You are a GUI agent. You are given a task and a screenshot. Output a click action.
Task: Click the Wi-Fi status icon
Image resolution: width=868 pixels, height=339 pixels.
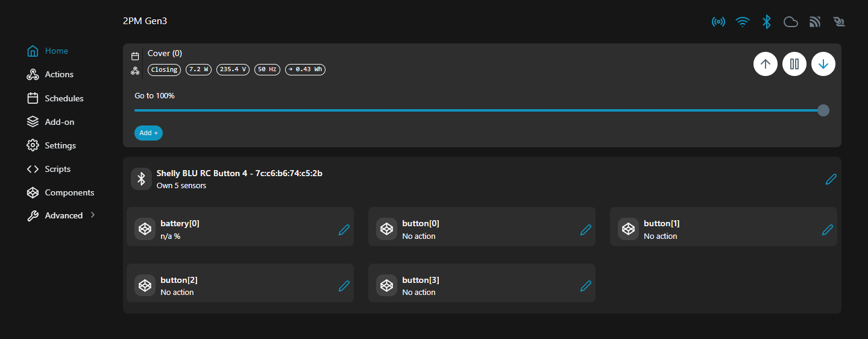pos(743,22)
